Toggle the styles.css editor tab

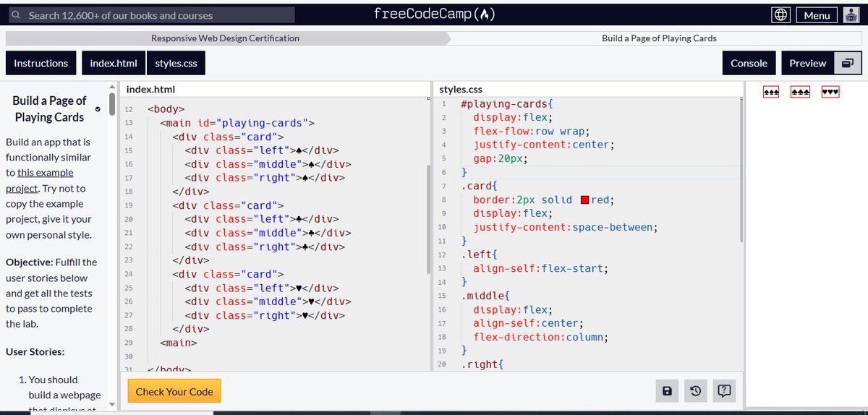[x=176, y=63]
